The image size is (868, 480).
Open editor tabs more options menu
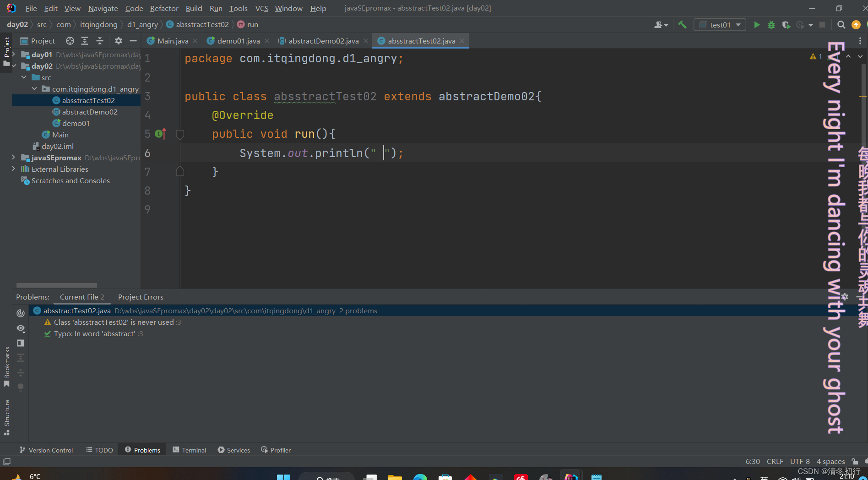860,41
